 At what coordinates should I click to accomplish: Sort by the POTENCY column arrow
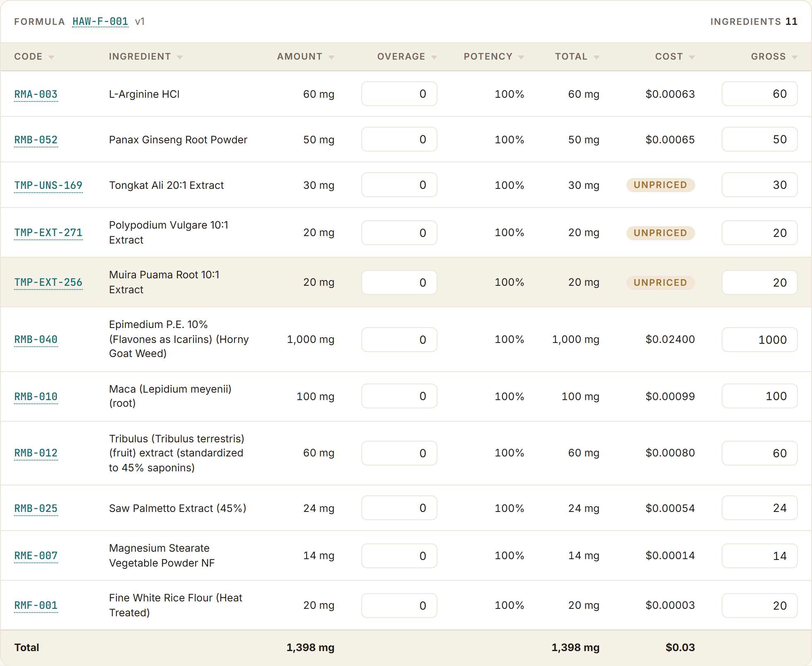521,57
